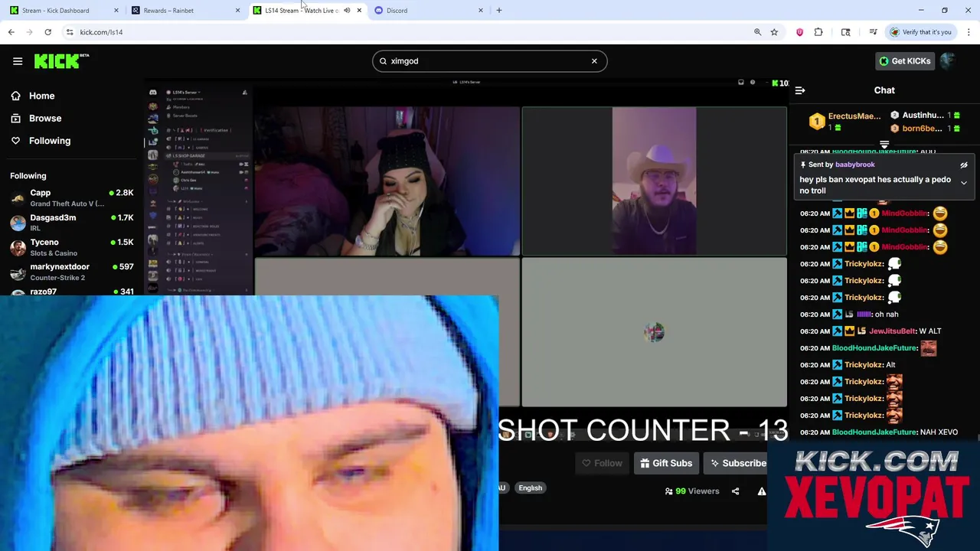This screenshot has height=551, width=980.
Task: Click JewJitsuBelt username in chat
Action: pyautogui.click(x=892, y=331)
